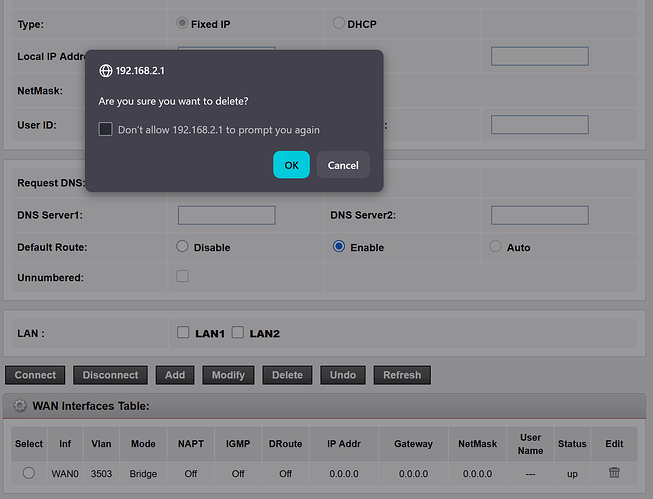Click the globe icon in the dialog header

[105, 71]
